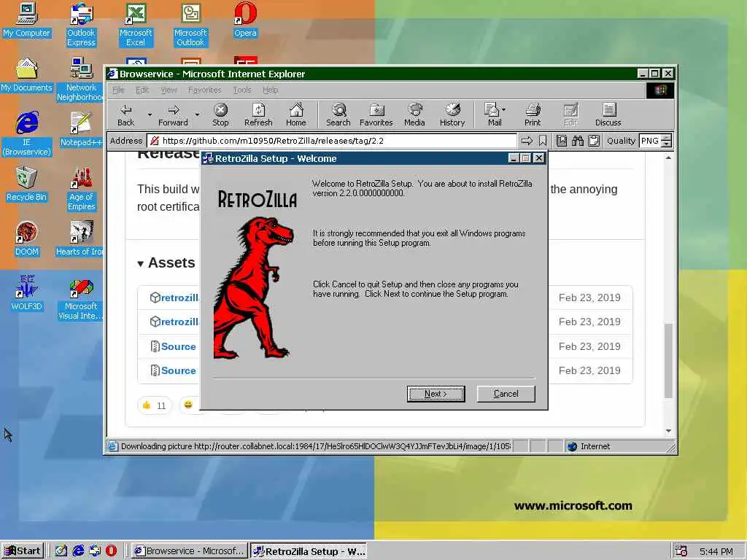
Task: Select DOOM desktop shortcut
Action: 26,239
